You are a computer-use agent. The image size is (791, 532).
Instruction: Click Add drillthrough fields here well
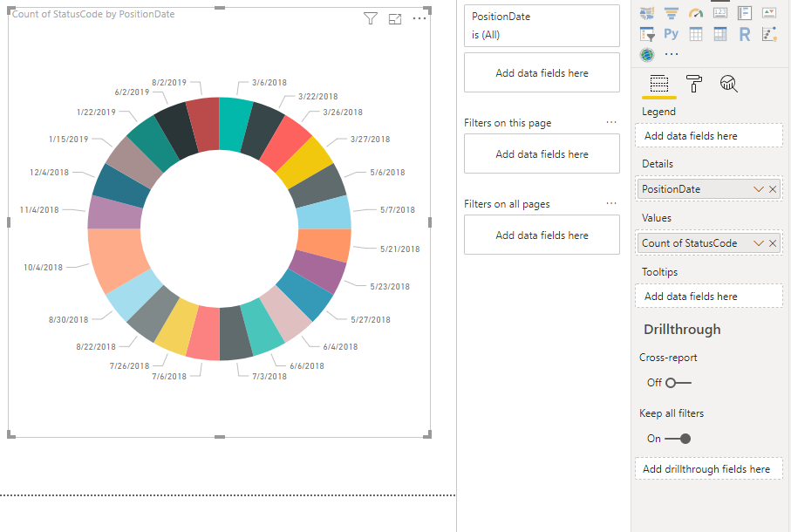coord(709,469)
